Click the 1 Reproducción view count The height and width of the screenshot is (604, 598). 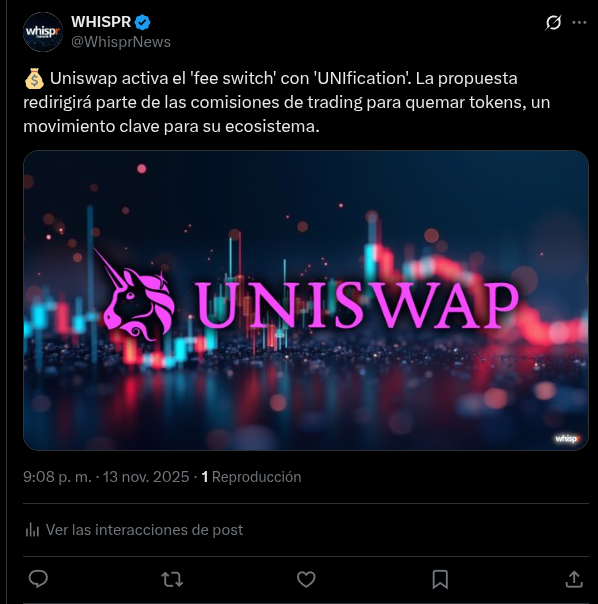[x=251, y=477]
